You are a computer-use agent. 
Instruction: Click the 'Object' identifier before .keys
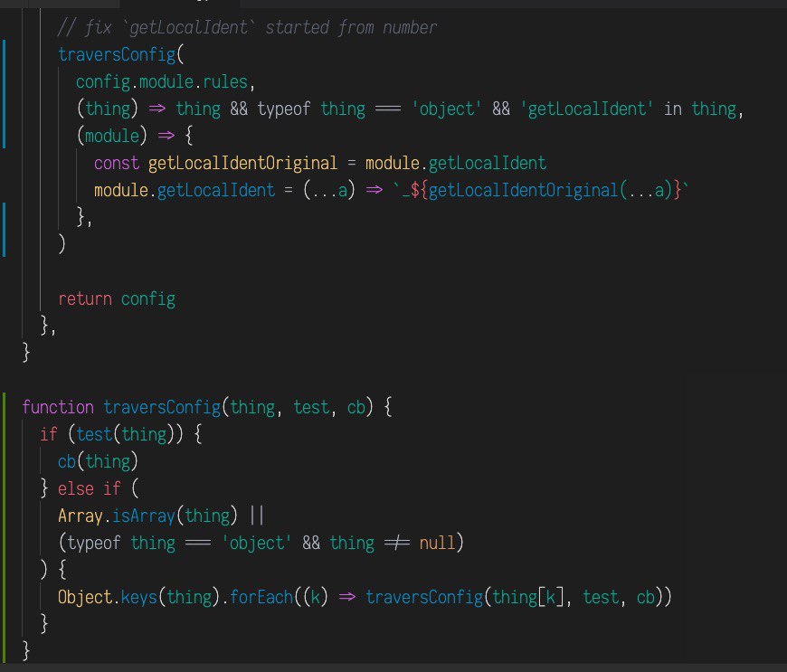coord(85,597)
